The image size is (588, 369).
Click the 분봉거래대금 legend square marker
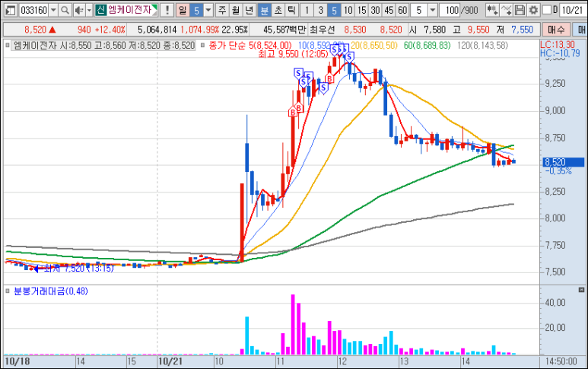[8, 291]
